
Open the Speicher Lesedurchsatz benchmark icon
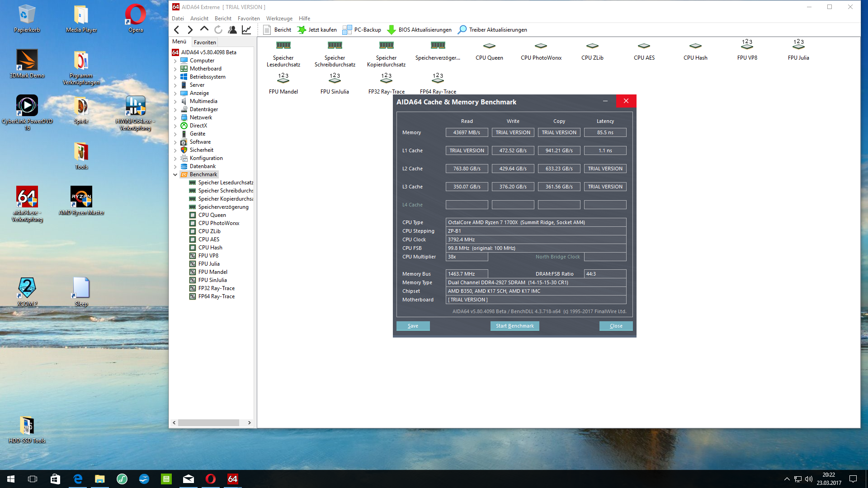coord(283,45)
